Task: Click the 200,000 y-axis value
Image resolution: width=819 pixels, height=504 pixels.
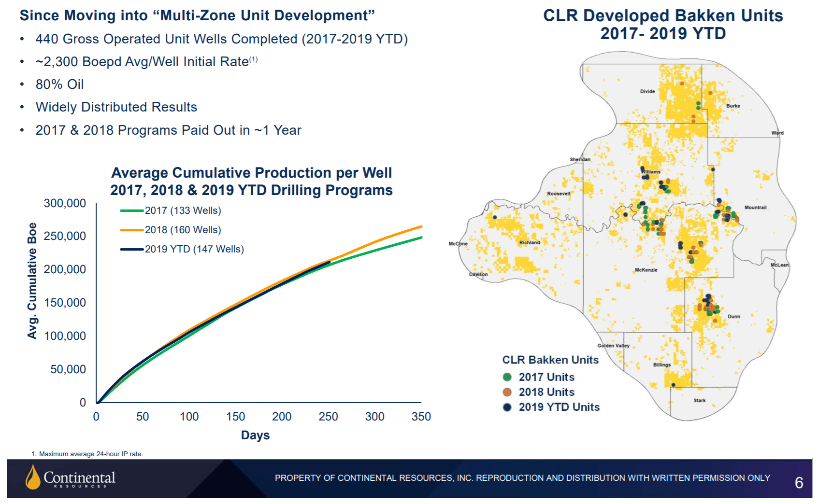Action: (65, 269)
